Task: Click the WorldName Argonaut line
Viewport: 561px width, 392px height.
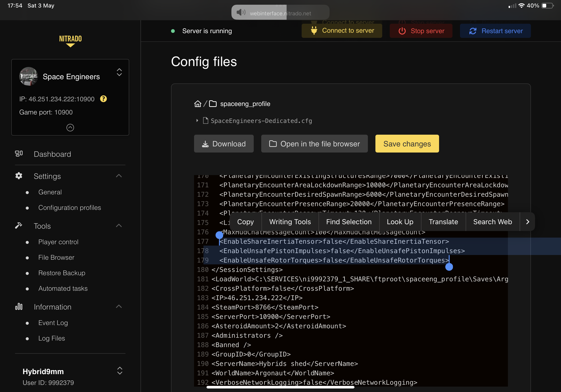Action: (x=273, y=373)
